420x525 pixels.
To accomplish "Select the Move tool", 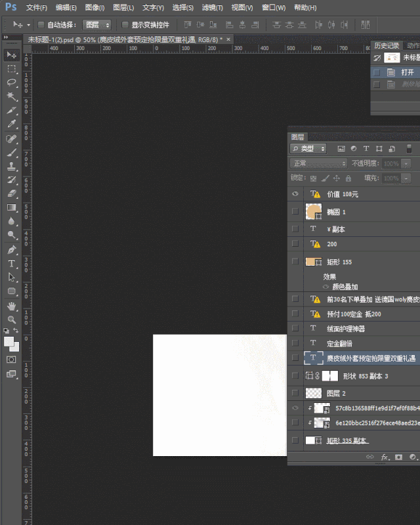I will (11, 55).
